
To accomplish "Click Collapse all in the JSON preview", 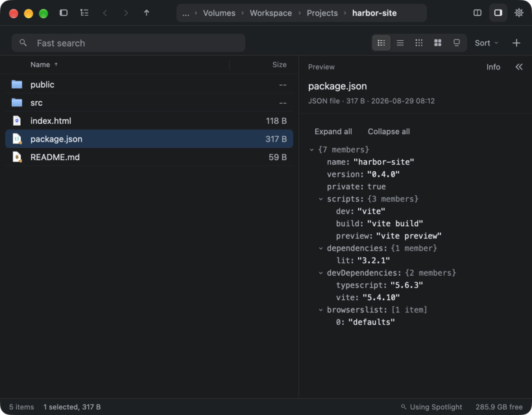I will tap(389, 132).
